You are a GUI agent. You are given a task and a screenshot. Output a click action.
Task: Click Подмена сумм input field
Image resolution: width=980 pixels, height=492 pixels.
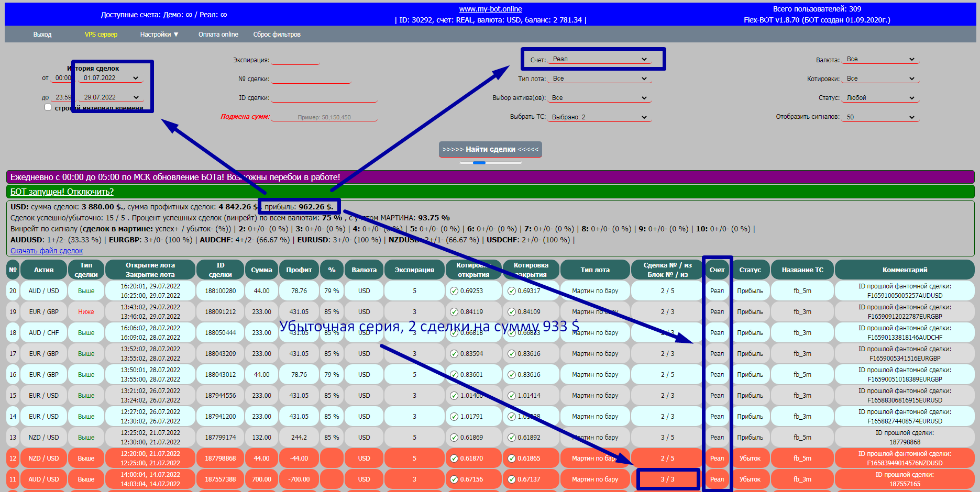(x=324, y=117)
